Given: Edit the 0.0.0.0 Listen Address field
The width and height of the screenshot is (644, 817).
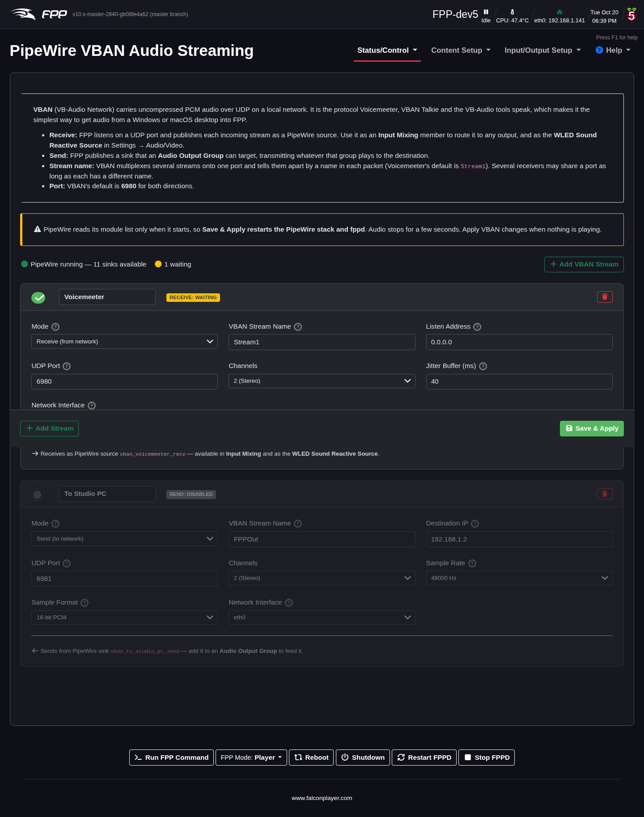Looking at the screenshot, I should pos(519,342).
